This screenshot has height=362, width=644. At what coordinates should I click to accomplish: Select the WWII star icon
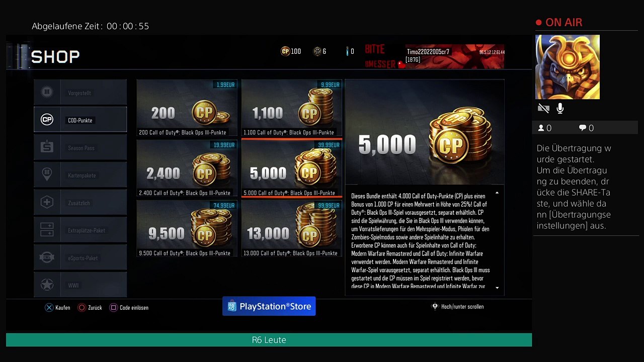coord(47,285)
